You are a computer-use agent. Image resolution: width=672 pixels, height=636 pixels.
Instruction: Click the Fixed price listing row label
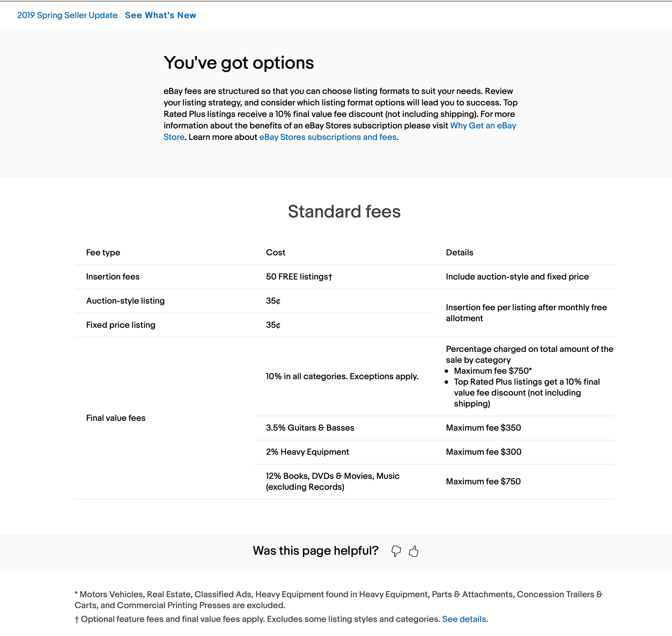[x=121, y=325]
